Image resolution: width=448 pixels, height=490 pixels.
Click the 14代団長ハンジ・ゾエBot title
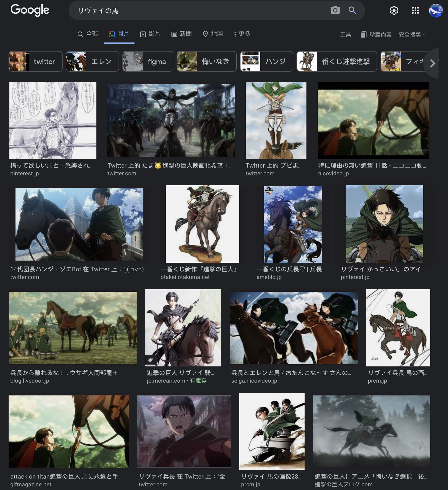[79, 269]
